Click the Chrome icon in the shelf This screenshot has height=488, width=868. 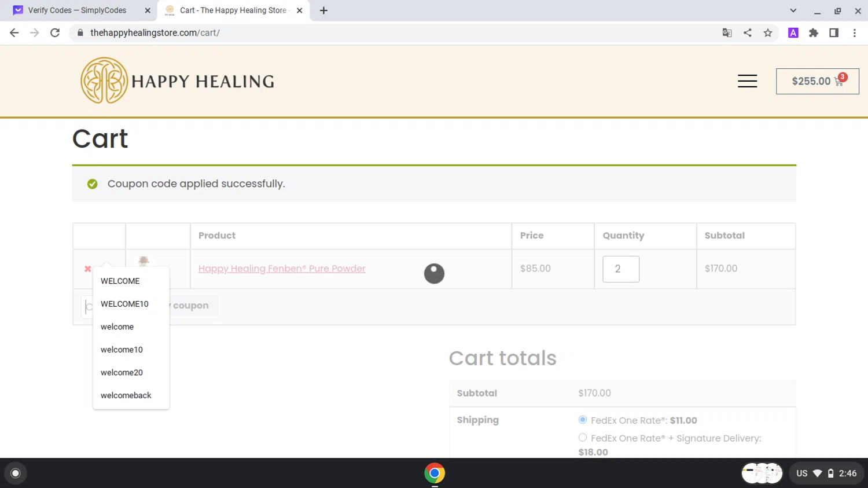(x=434, y=473)
